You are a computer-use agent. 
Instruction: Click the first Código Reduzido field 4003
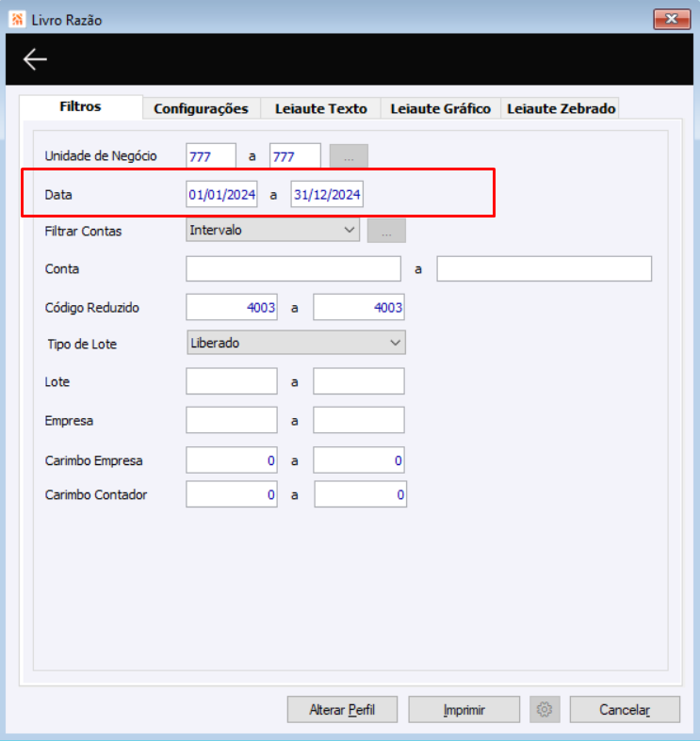coord(232,307)
